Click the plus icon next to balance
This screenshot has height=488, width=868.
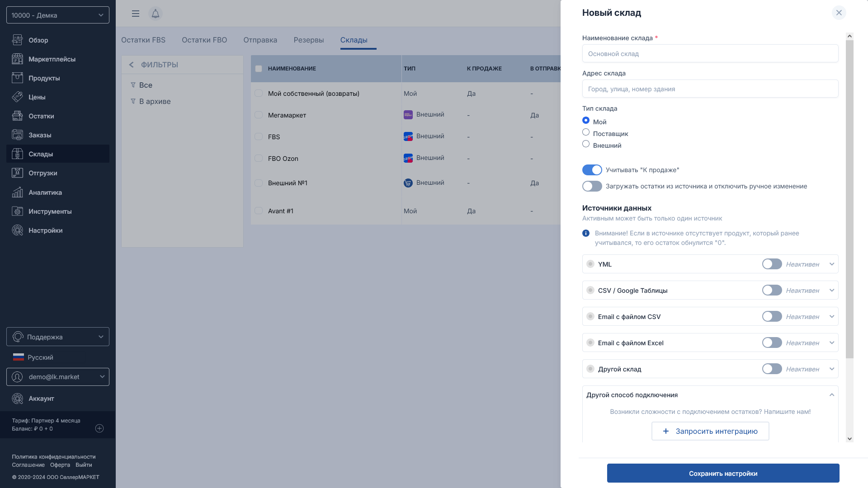(x=99, y=428)
